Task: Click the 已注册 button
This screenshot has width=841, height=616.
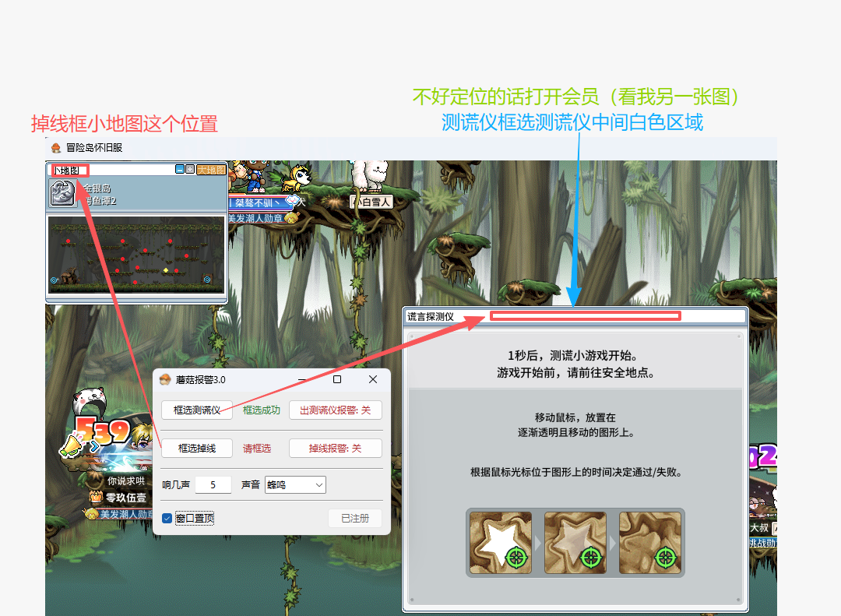Action: tap(355, 519)
